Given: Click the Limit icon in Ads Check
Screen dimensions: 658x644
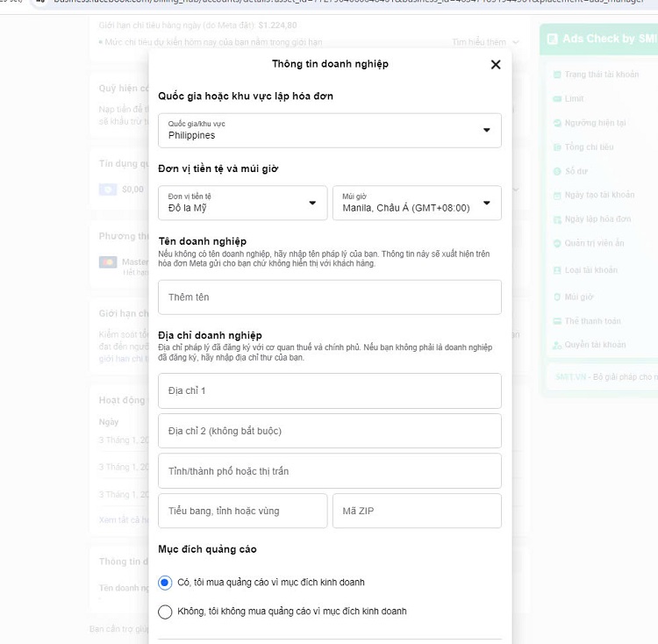Looking at the screenshot, I should [557, 99].
